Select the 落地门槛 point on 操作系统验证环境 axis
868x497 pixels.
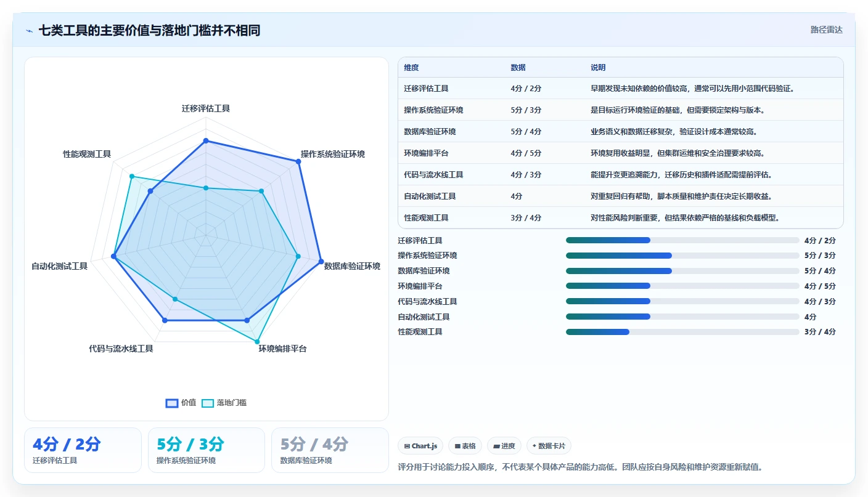tap(261, 192)
